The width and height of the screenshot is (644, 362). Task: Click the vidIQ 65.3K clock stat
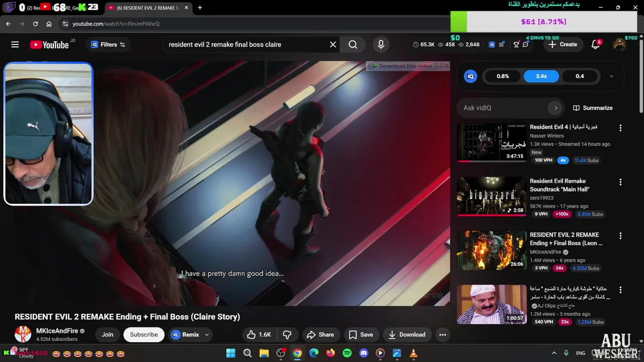click(x=424, y=45)
